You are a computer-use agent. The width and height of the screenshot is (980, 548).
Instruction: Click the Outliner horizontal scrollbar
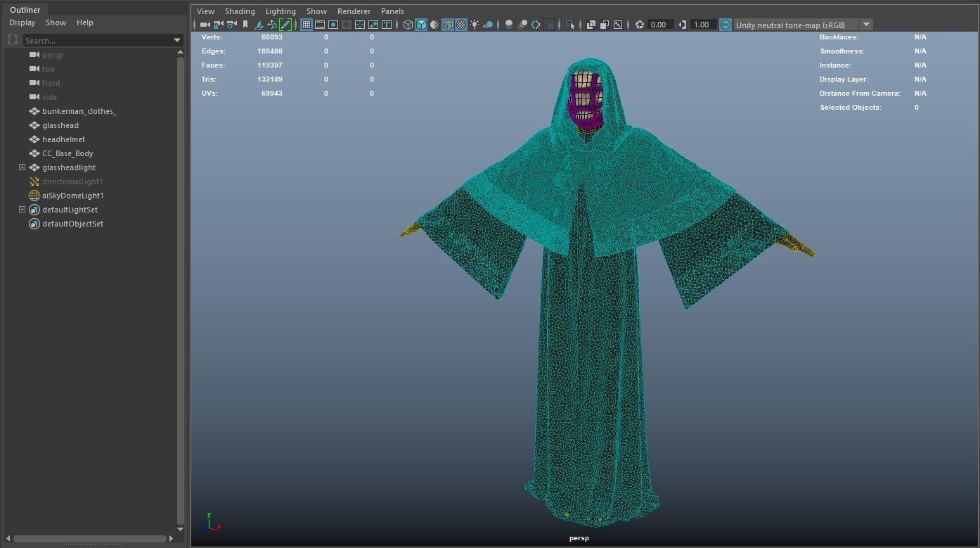point(90,539)
